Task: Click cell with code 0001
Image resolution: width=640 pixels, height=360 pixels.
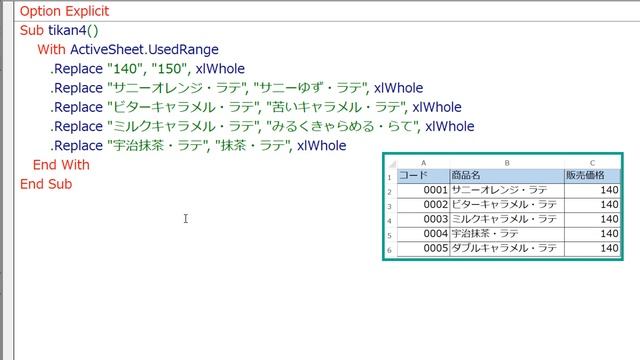Action: [423, 190]
